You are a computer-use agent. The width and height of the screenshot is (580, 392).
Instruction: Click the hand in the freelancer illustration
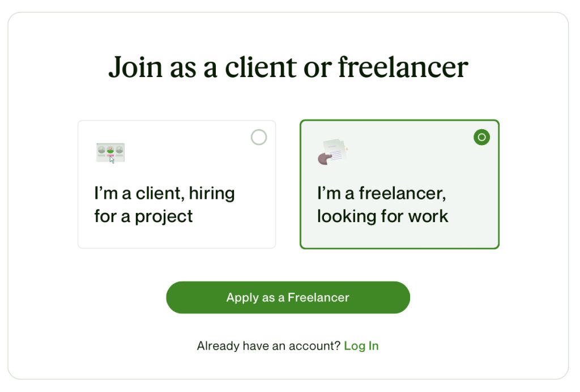click(325, 159)
